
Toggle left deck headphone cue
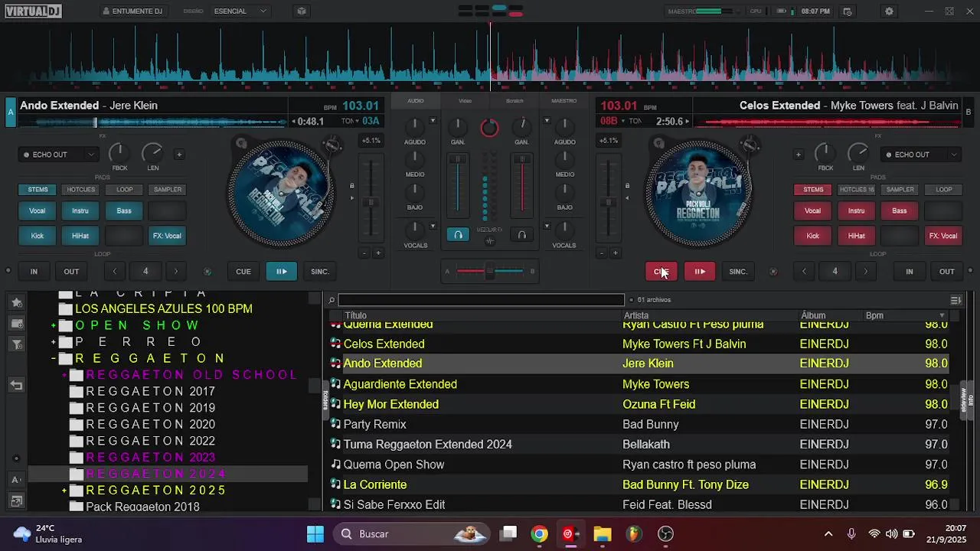click(458, 235)
